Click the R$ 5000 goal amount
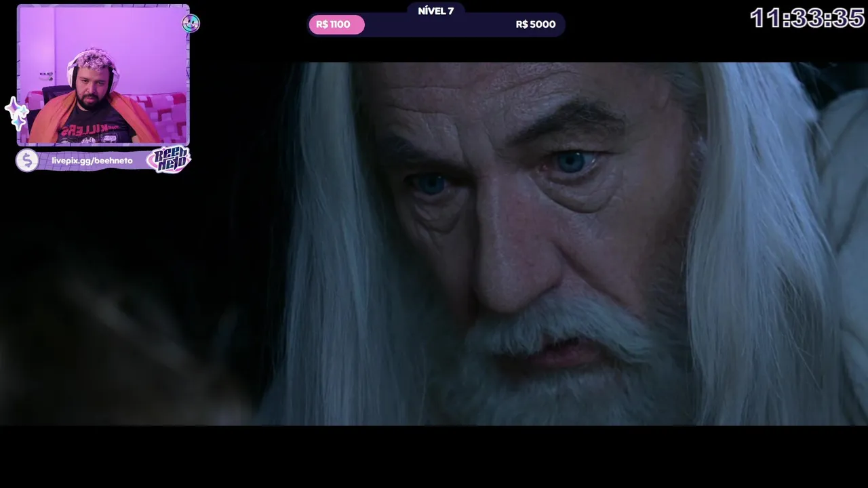Viewport: 868px width, 488px height. [535, 24]
